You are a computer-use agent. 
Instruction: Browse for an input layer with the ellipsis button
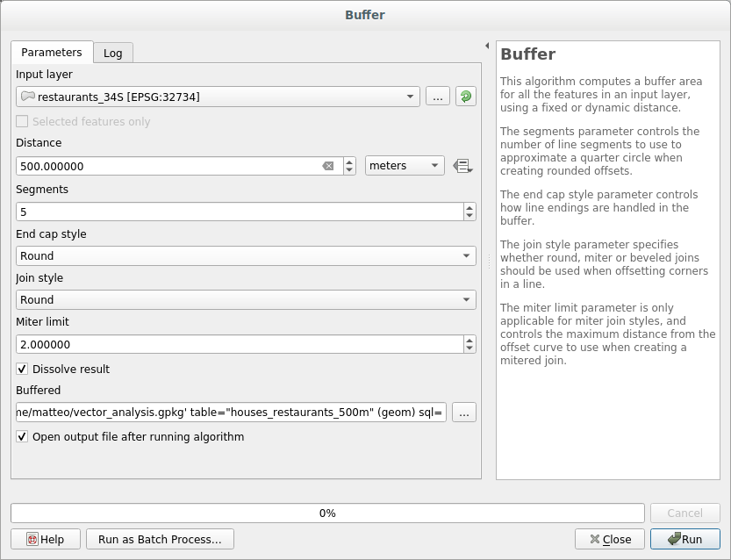click(436, 97)
